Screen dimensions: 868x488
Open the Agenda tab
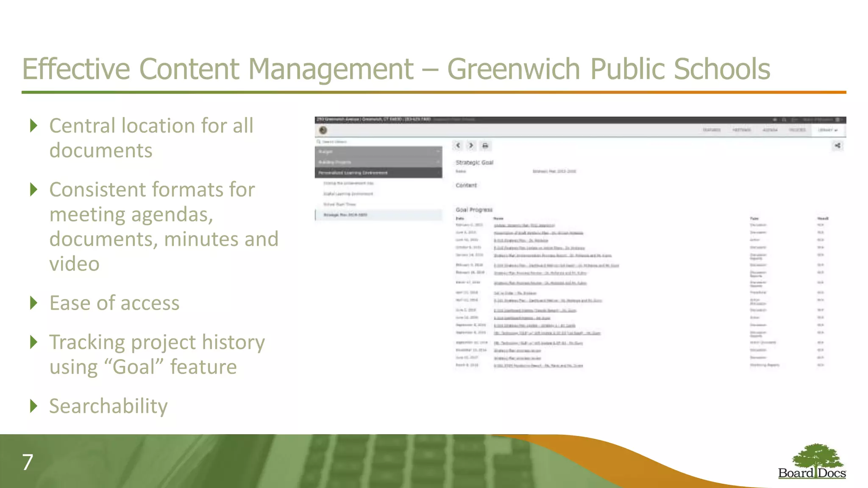pos(770,130)
